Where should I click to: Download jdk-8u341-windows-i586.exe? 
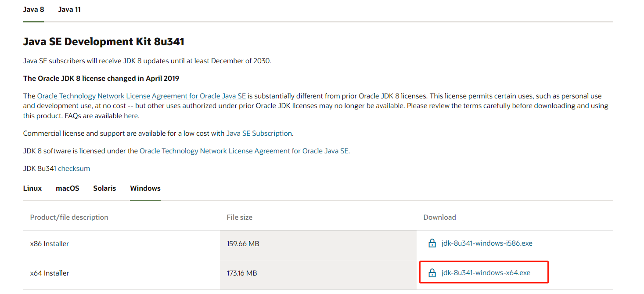tap(487, 243)
